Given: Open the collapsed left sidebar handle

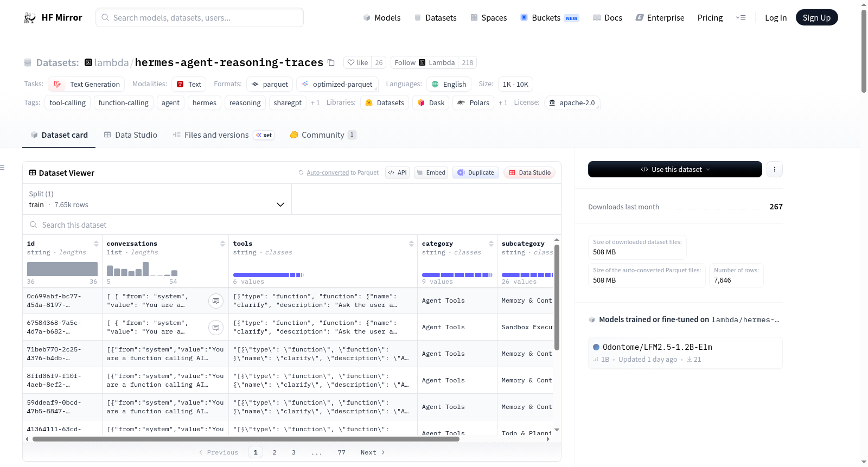Looking at the screenshot, I should (x=3, y=168).
